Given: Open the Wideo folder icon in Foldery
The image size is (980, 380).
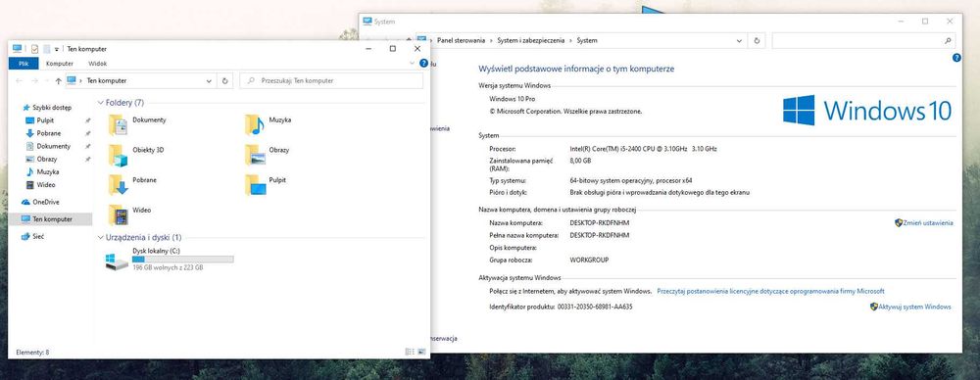Looking at the screenshot, I should [119, 215].
